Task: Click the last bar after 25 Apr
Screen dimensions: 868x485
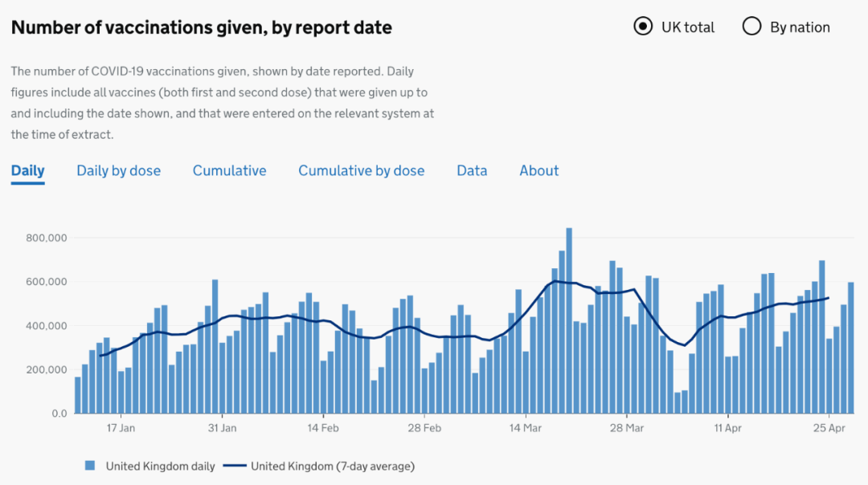Action: point(851,348)
